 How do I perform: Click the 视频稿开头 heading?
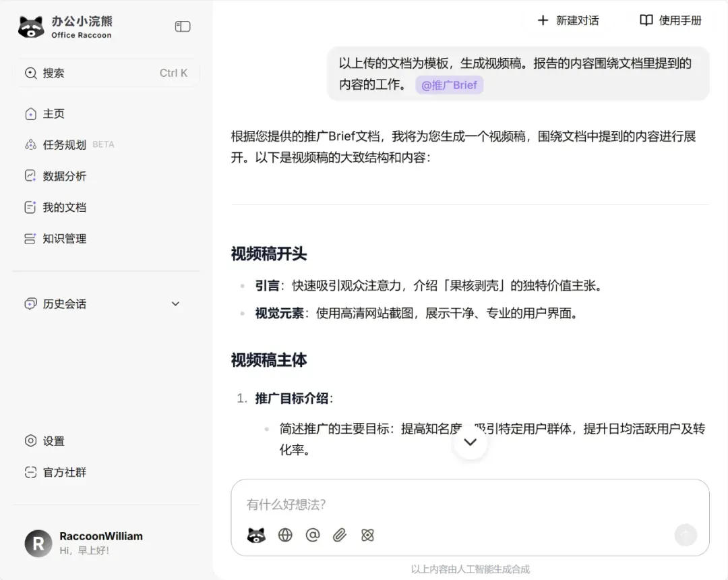(x=269, y=254)
